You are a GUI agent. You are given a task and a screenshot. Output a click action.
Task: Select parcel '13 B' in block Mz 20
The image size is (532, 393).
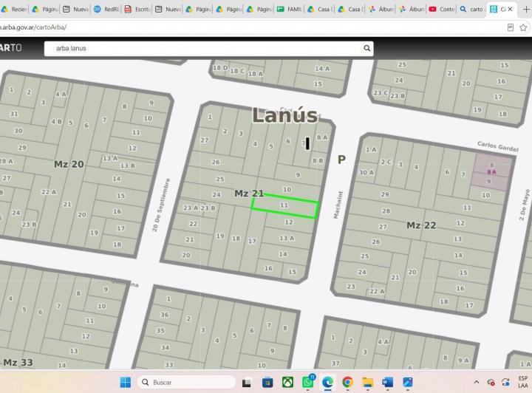[x=128, y=165]
